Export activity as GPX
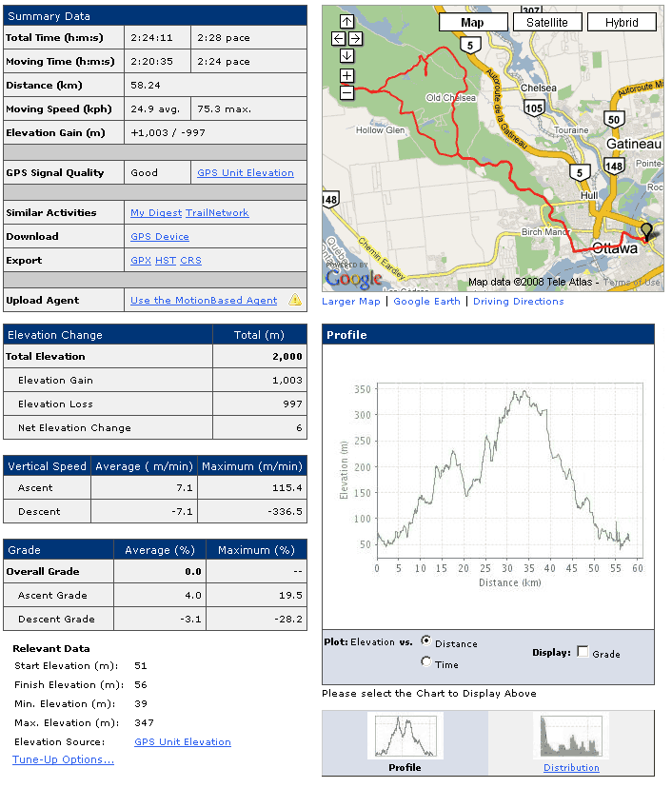 click(x=141, y=261)
